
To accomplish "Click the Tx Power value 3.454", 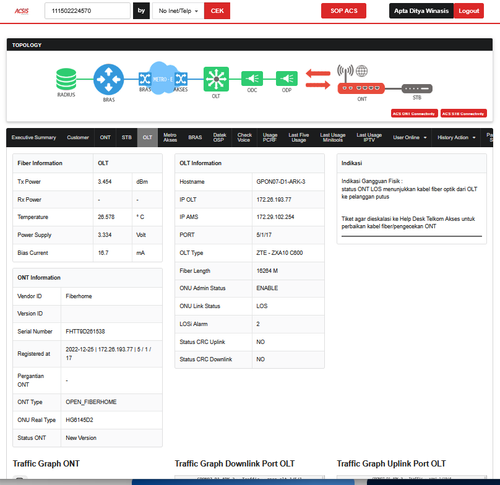I will point(105,182).
